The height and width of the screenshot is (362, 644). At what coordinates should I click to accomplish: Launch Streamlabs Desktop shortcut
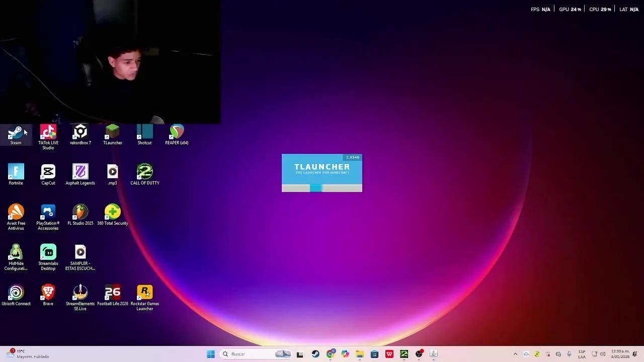click(48, 257)
